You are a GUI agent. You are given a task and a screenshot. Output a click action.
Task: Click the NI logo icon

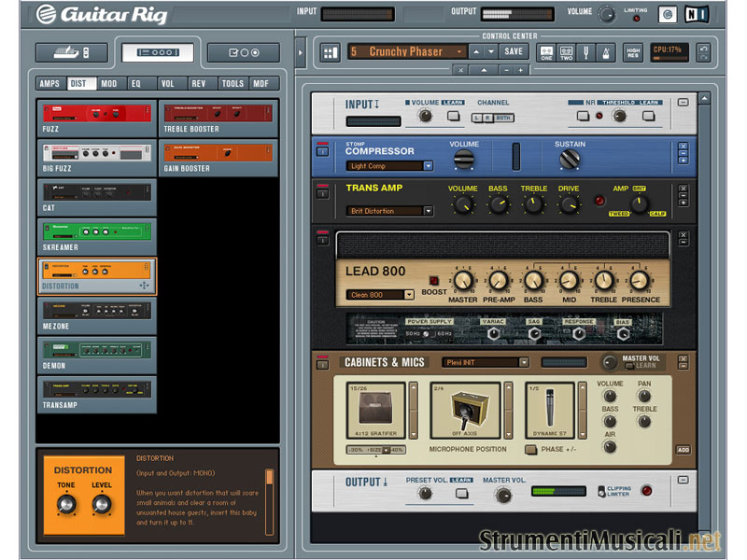[692, 15]
